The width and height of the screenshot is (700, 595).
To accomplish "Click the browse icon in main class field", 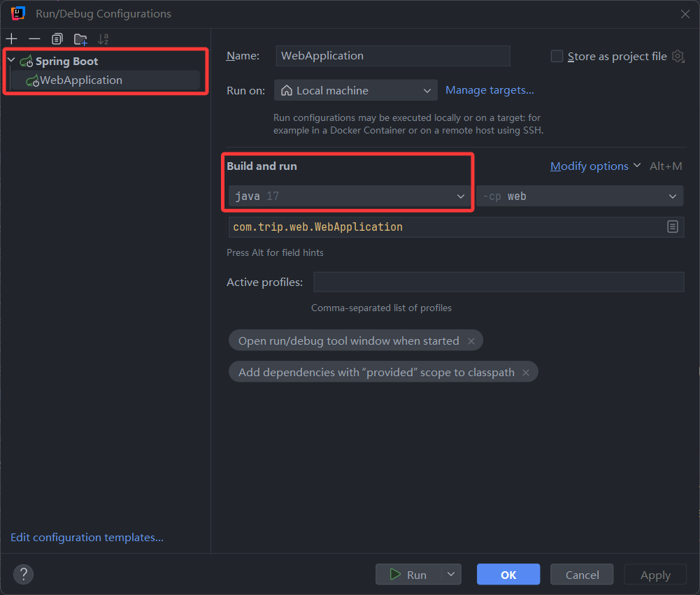I will tap(672, 227).
